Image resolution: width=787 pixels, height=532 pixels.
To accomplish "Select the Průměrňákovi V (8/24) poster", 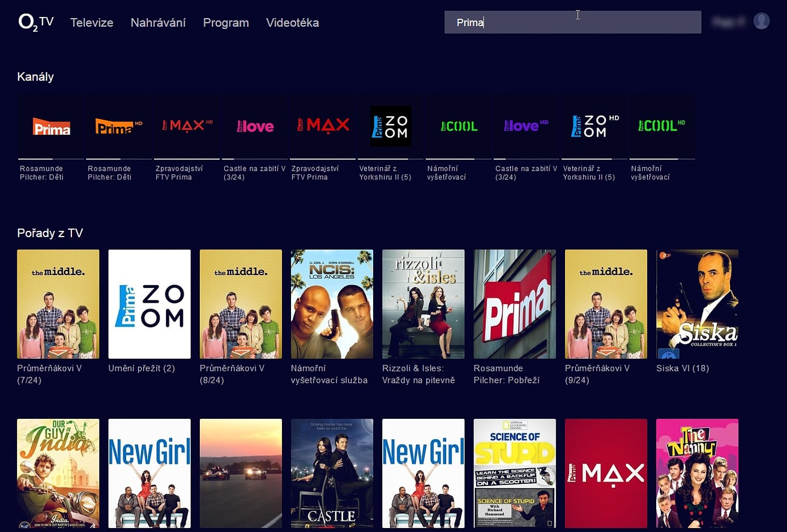I will [241, 304].
